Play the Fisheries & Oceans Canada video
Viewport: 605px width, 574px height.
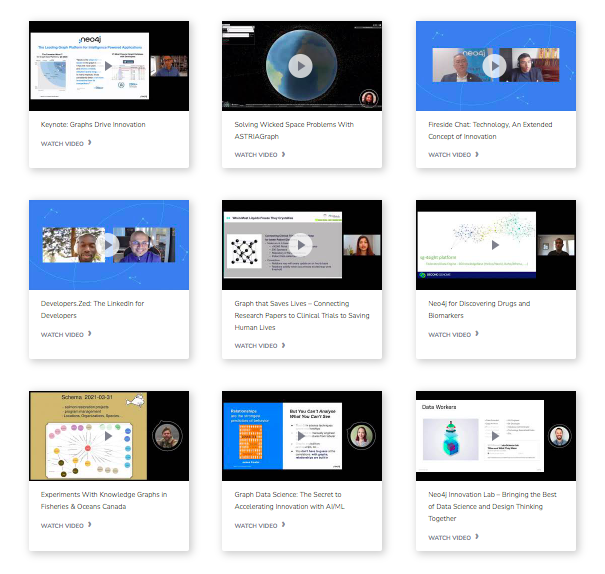click(108, 436)
